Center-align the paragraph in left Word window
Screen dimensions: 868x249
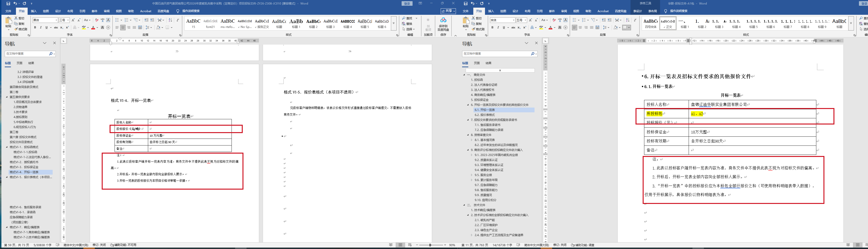(x=123, y=27)
